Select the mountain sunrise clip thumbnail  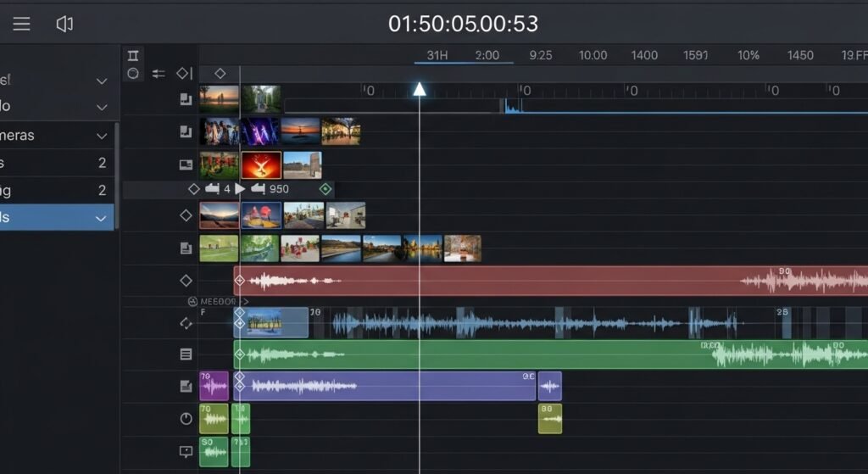pyautogui.click(x=220, y=215)
